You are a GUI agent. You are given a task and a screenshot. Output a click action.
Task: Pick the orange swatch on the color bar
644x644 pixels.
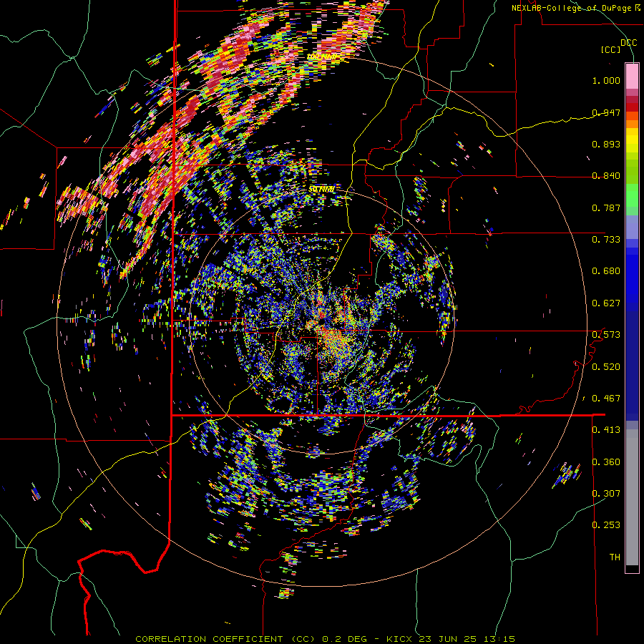click(632, 124)
